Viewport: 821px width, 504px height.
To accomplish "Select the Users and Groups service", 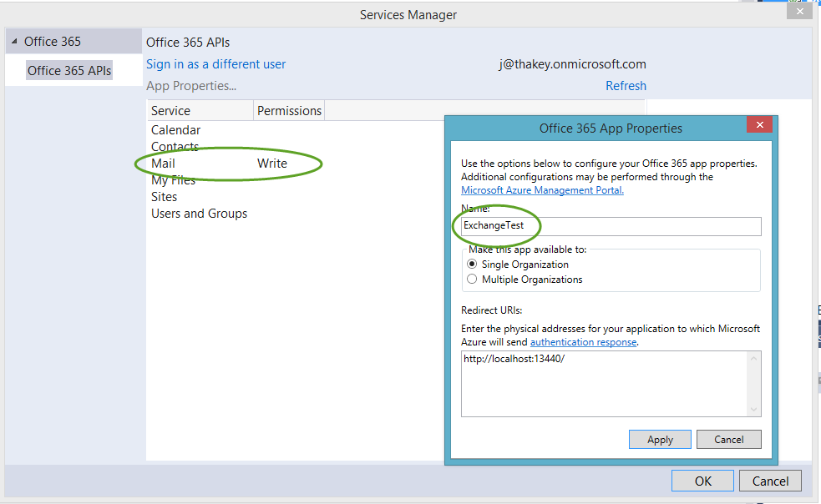I will pyautogui.click(x=199, y=213).
